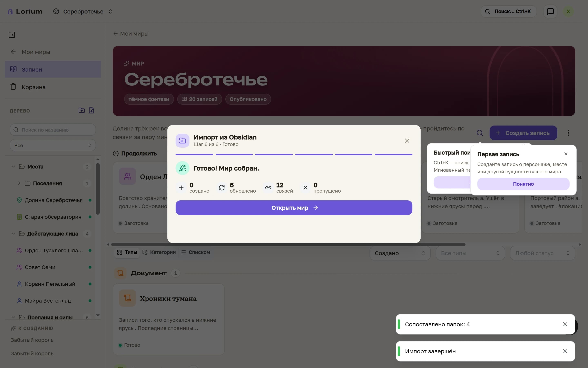Click the Открыть мир button

[x=294, y=208]
